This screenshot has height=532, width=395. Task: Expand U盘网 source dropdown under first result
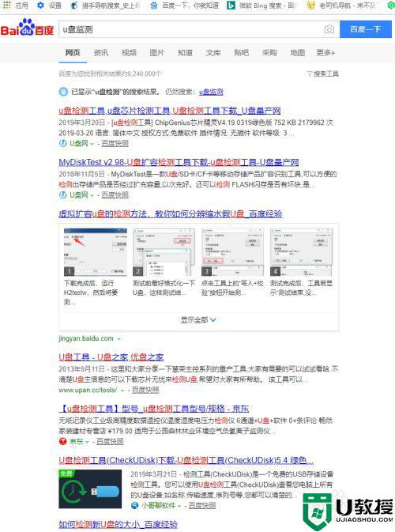[92, 144]
